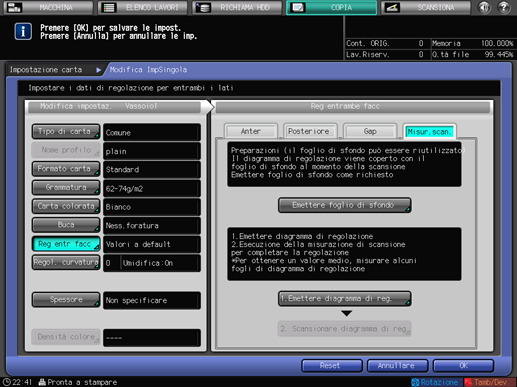Click the Comune paper type value
This screenshot has width=517, height=387.
pyautogui.click(x=152, y=132)
